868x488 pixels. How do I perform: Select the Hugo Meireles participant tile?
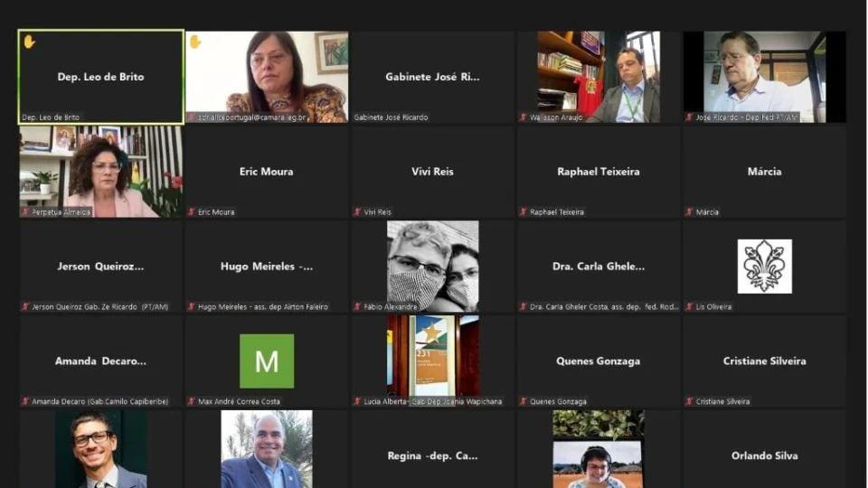pyautogui.click(x=267, y=266)
